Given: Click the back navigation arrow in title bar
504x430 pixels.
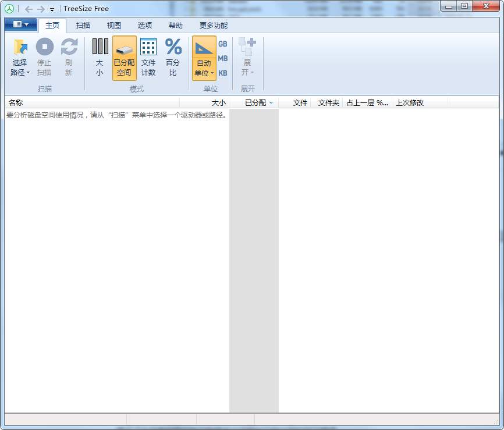Looking at the screenshot, I should (29, 9).
